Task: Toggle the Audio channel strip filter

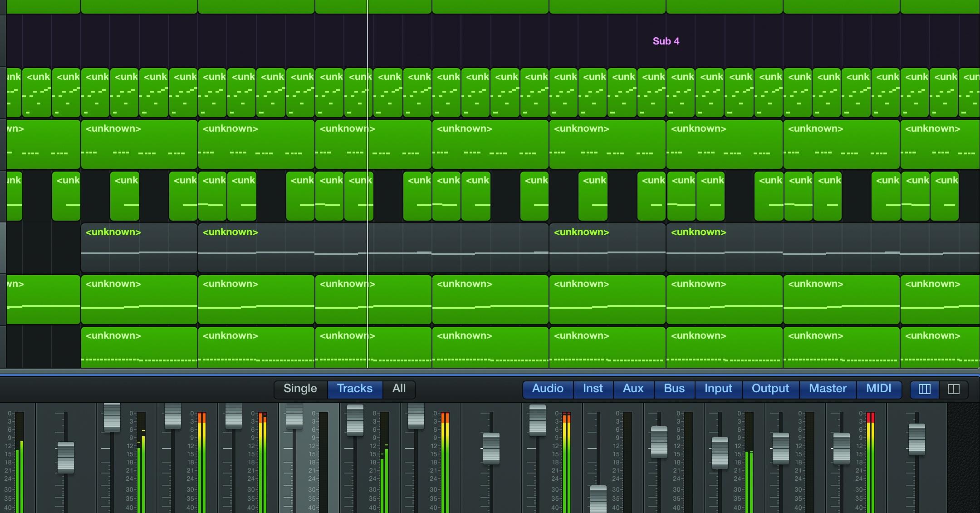Action: coord(548,389)
